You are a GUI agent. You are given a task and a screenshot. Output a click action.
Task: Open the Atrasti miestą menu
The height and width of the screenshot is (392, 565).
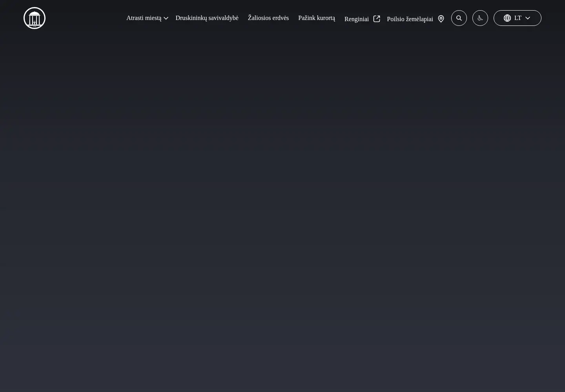(144, 18)
